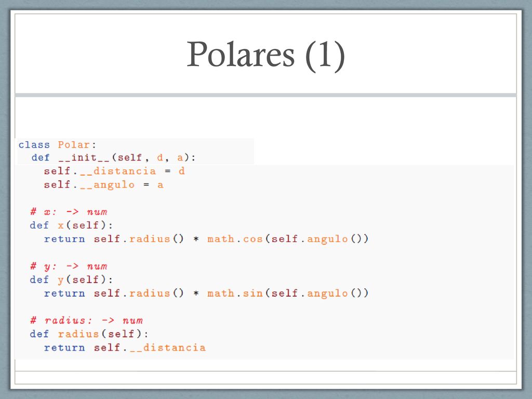Click the "def radius(self):" line

(89, 334)
